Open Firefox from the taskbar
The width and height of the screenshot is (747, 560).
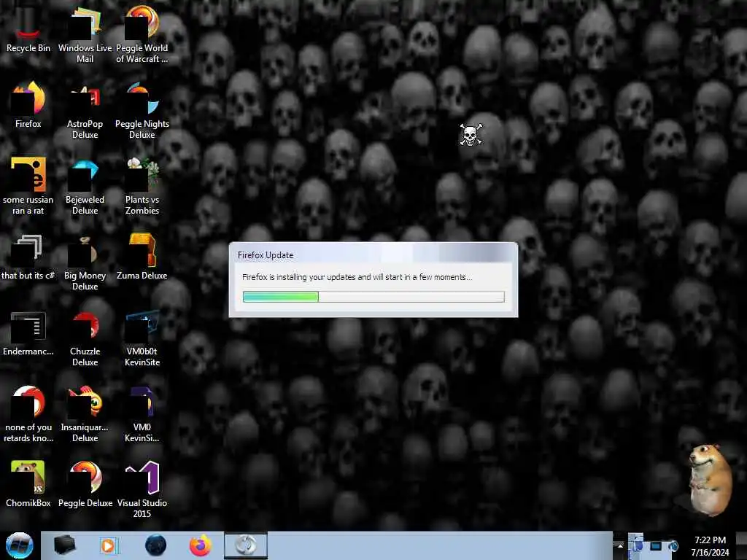201,545
